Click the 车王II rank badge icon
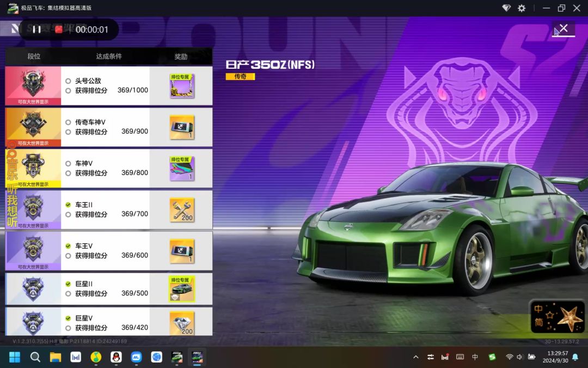This screenshot has height=368, width=588. [33, 207]
